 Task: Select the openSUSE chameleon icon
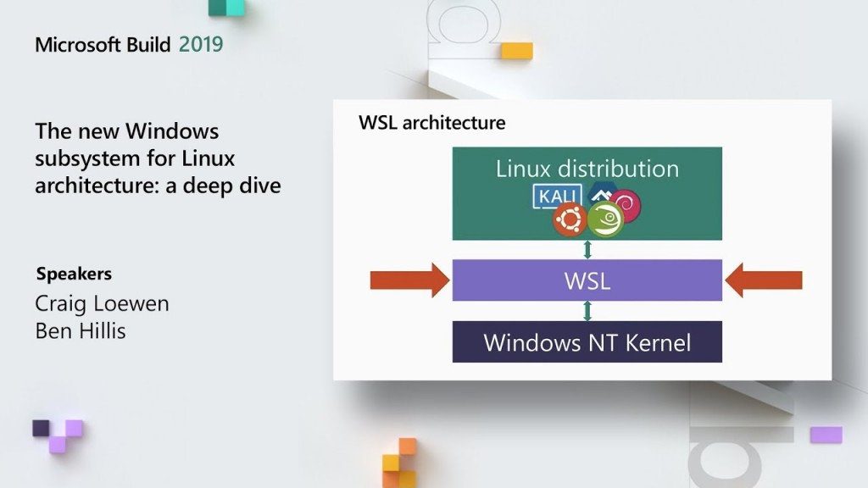coord(605,219)
